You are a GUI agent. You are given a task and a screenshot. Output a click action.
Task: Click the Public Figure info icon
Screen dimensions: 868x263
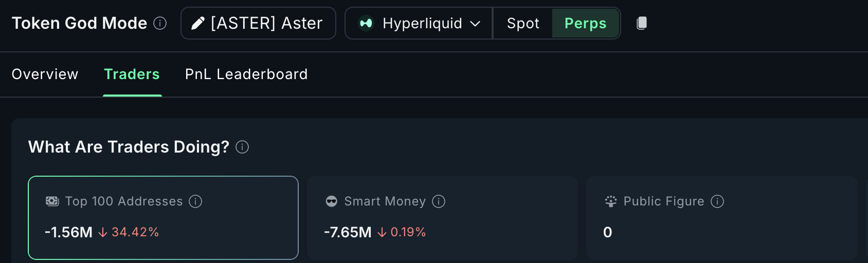click(x=717, y=201)
